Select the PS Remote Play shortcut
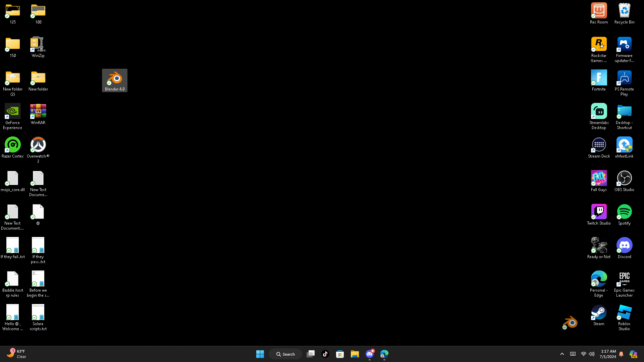This screenshot has height=362, width=644. 625,83
